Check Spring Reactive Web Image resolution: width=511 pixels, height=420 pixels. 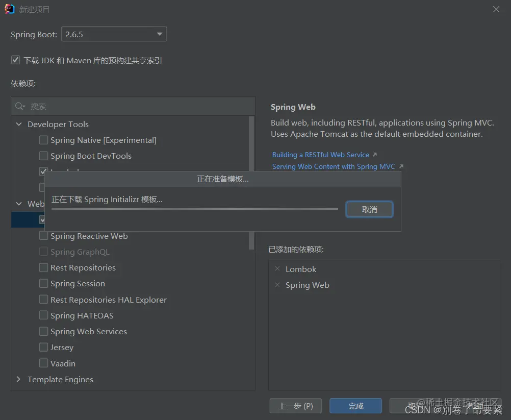coord(43,235)
